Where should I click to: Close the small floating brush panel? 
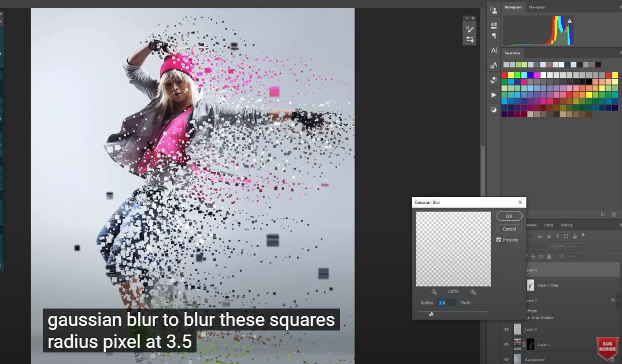click(473, 18)
